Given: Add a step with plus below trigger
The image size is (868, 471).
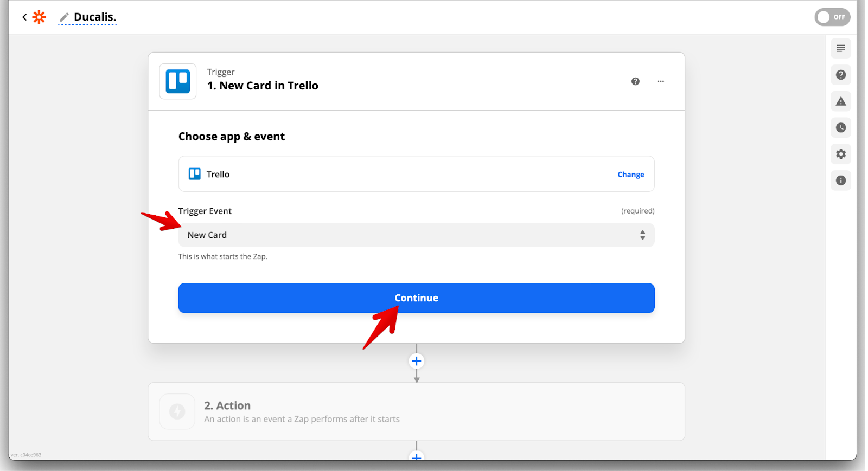Looking at the screenshot, I should (x=417, y=361).
